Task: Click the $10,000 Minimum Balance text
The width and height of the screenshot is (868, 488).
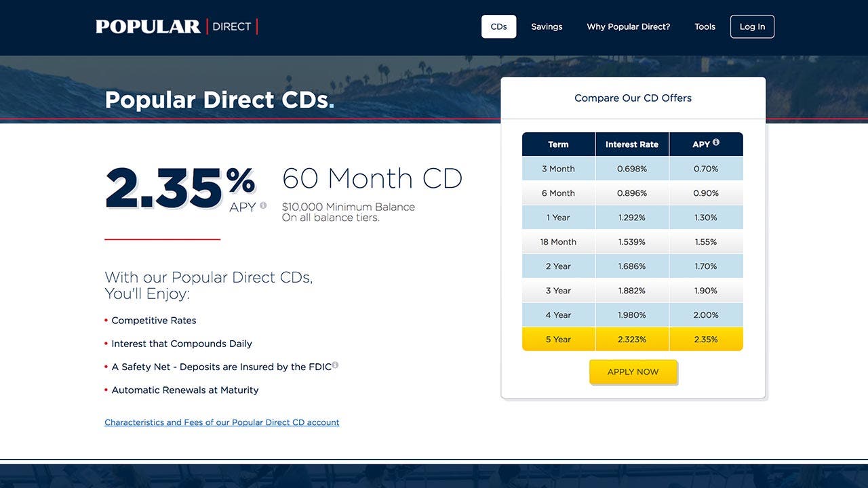Action: pyautogui.click(x=349, y=207)
